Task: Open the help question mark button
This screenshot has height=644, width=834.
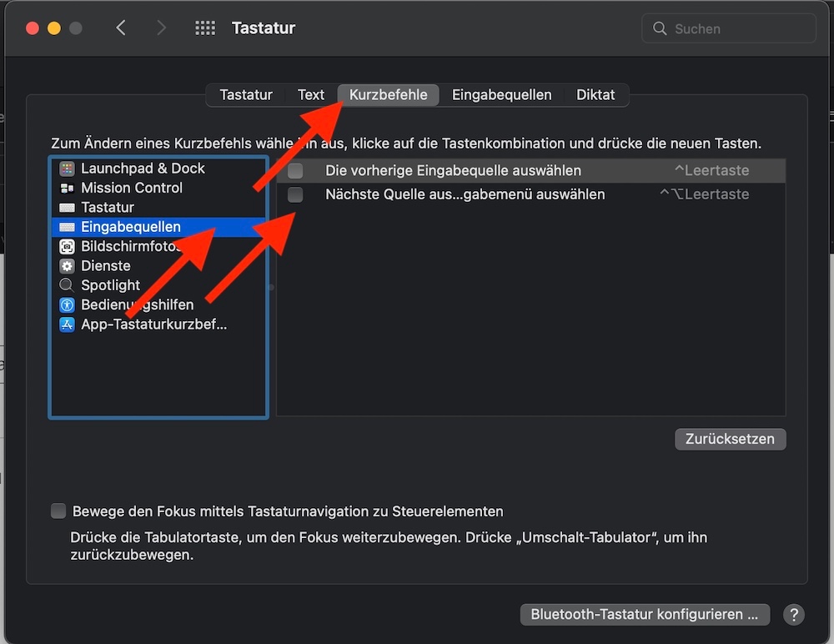Action: point(794,615)
